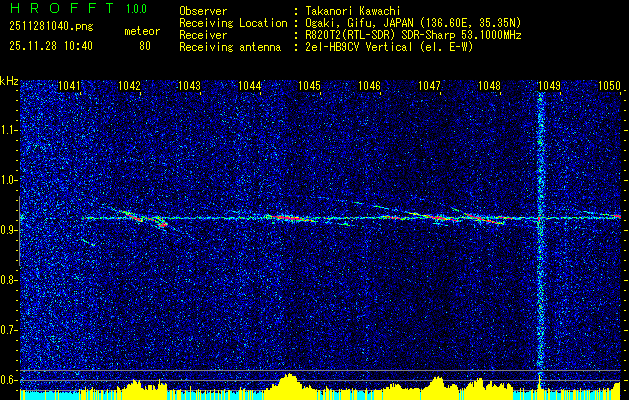Click the 1042 time axis label
This screenshot has width=629, height=400.
click(130, 85)
